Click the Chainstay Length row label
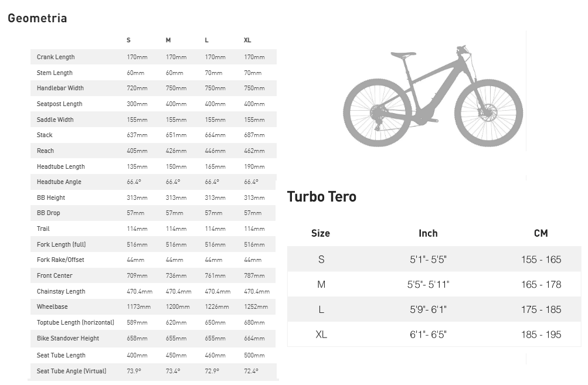The height and width of the screenshot is (385, 588). point(61,291)
